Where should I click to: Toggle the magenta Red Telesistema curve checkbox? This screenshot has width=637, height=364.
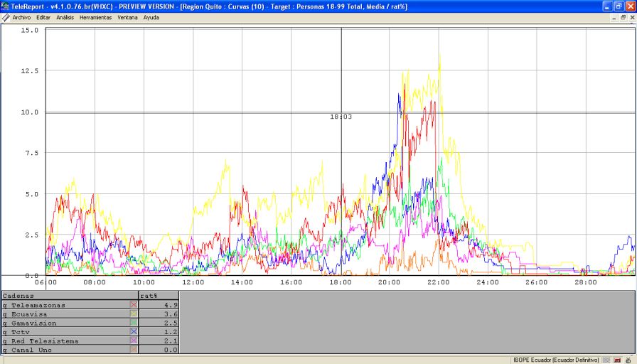pos(133,341)
